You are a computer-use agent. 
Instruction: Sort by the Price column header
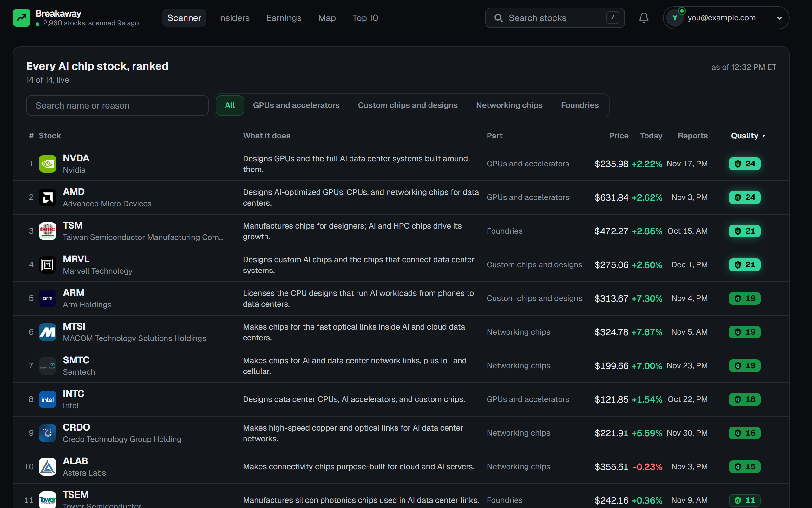[619, 136]
